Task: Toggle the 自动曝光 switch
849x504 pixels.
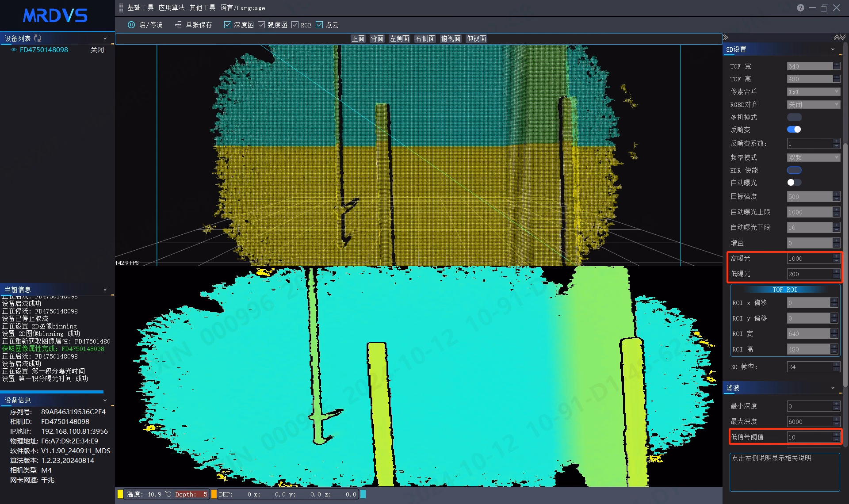Action: [794, 183]
